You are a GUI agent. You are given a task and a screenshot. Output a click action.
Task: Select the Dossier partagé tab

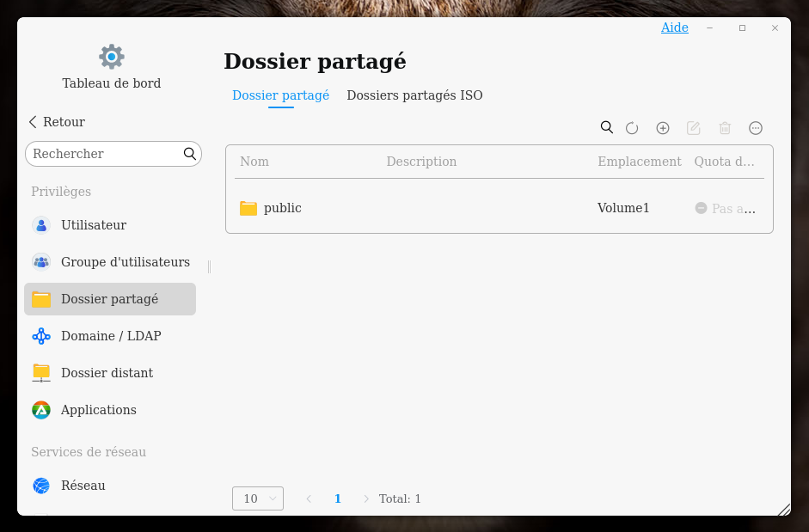click(280, 95)
